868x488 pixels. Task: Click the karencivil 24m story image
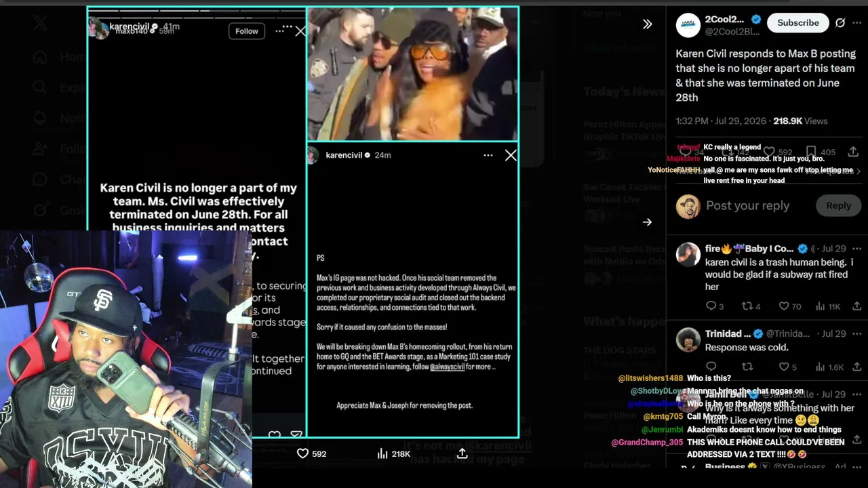click(412, 290)
